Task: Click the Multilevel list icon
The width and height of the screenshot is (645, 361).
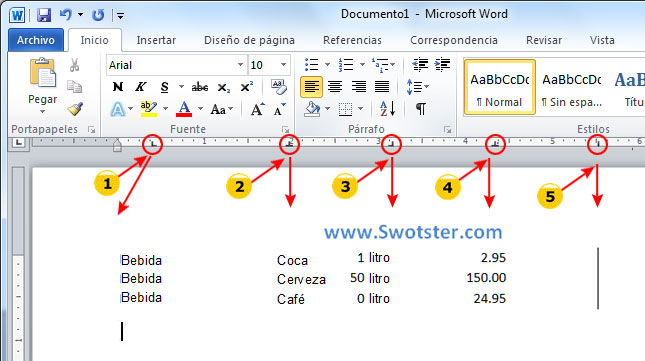Action: click(380, 65)
